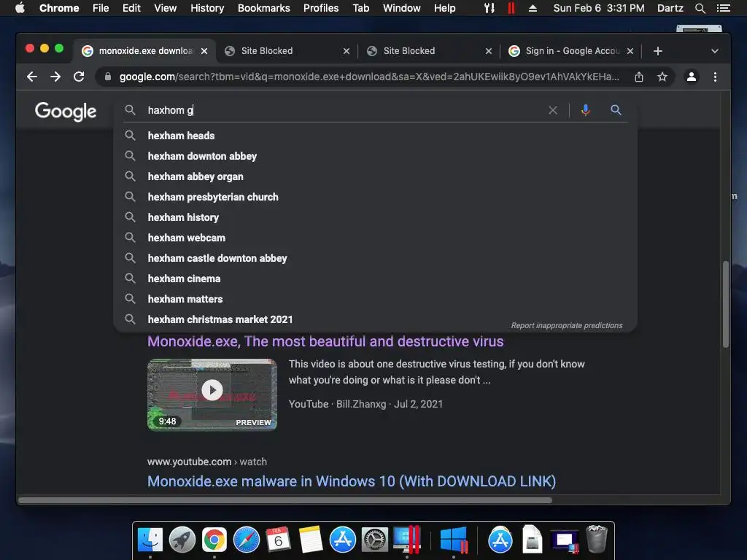Submit search with the blue magnifier icon
The image size is (747, 560).
[x=616, y=111]
